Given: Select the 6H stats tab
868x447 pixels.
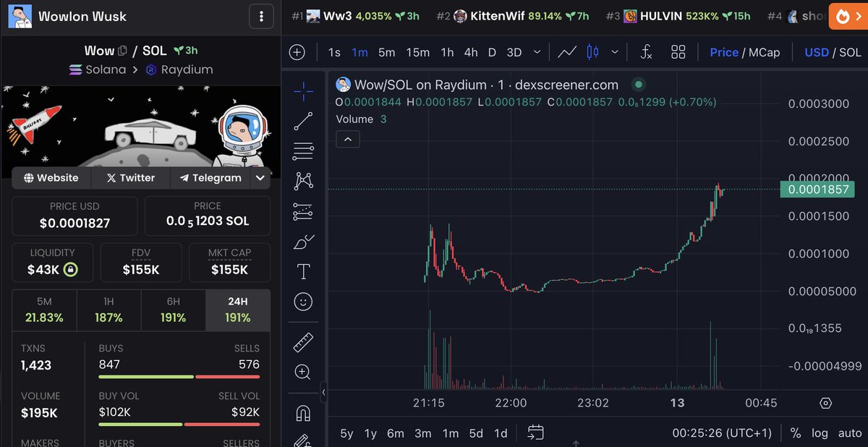Looking at the screenshot, I should click(173, 310).
